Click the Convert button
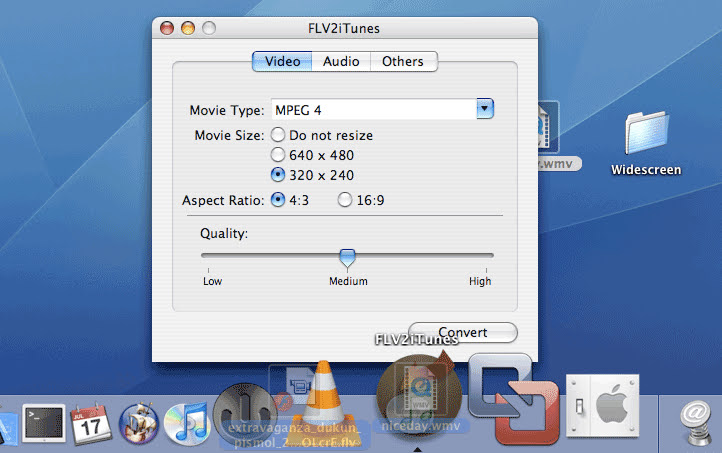 pos(463,332)
